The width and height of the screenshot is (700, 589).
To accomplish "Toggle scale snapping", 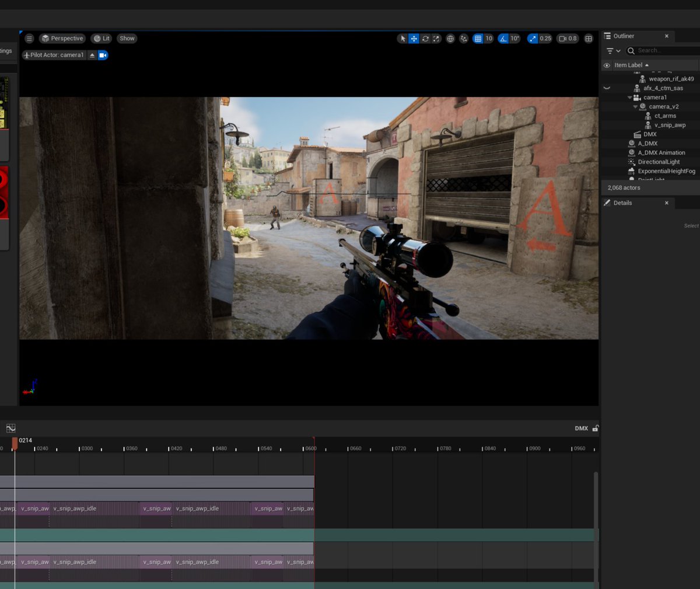I will pos(533,39).
